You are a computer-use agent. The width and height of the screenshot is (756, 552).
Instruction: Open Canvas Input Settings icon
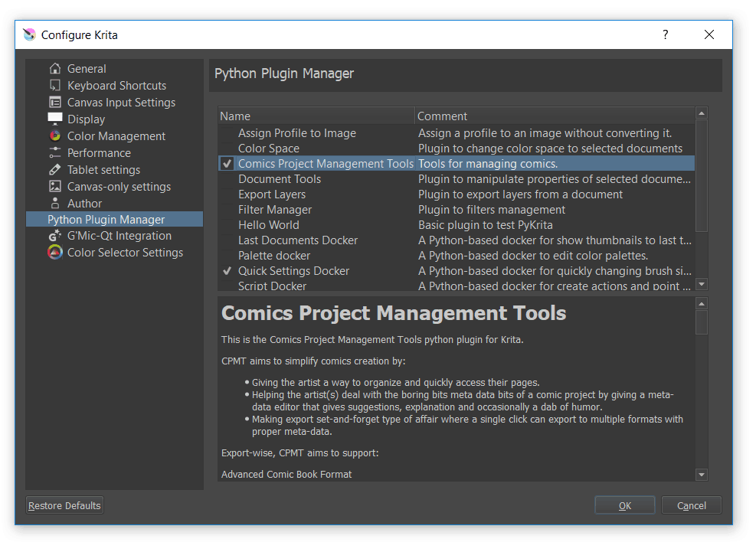[55, 103]
